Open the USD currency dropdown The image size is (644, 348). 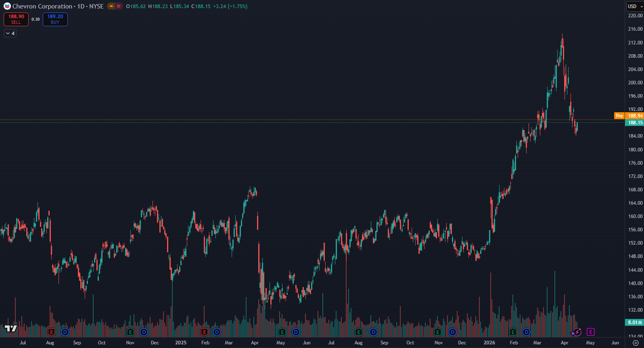635,6
